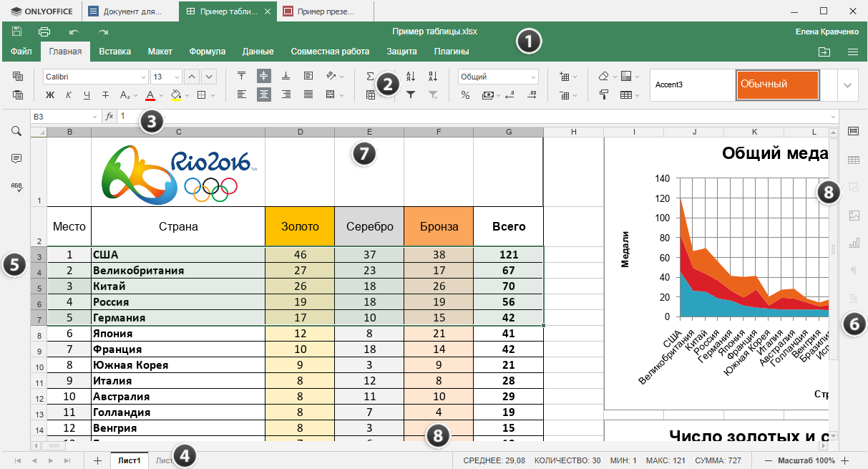This screenshot has height=469, width=868.
Task: Set font color using the red A
Action: click(x=150, y=95)
